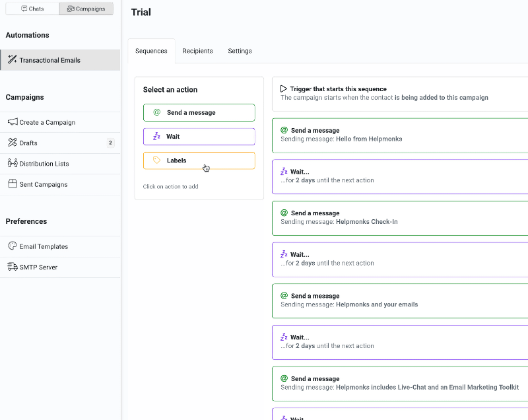Click the Sent Campaigns box icon
Screen dimensions: 528x420
point(13,184)
